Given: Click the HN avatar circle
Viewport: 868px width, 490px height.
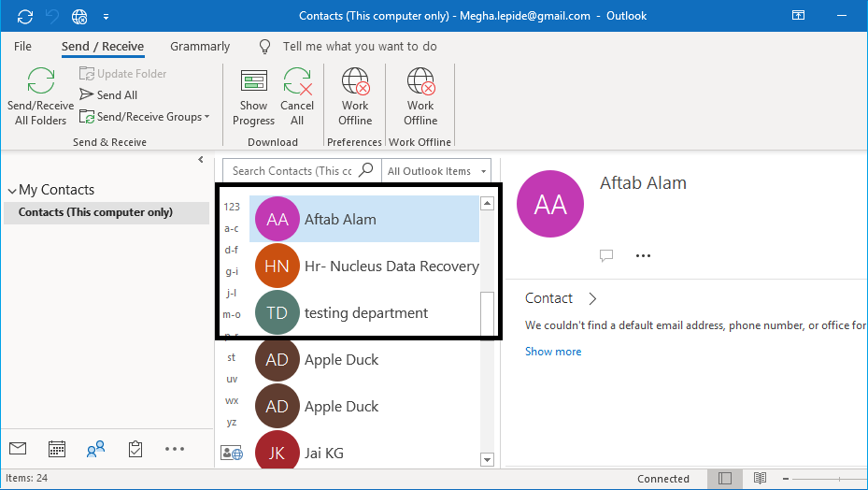Looking at the screenshot, I should [x=277, y=267].
